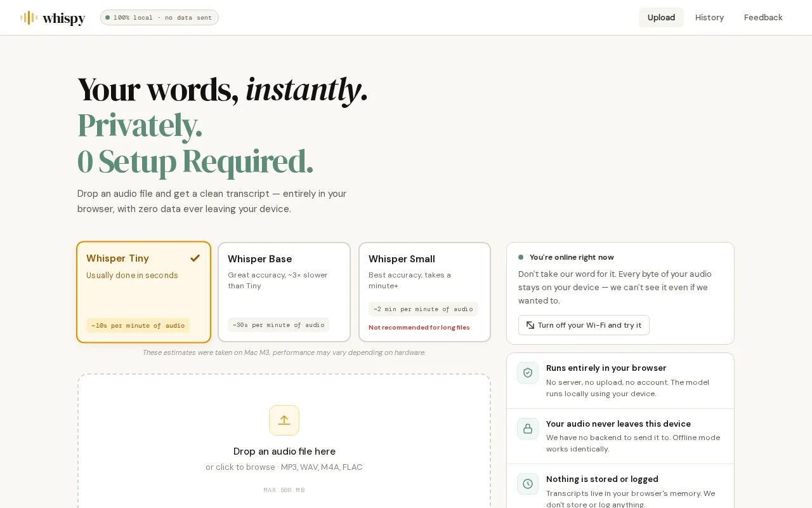Click the Mac M3 estimates disclaimer text

(284, 352)
